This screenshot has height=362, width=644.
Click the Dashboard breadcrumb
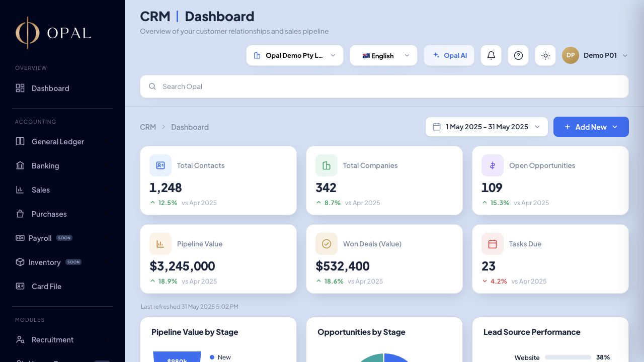[x=190, y=127]
